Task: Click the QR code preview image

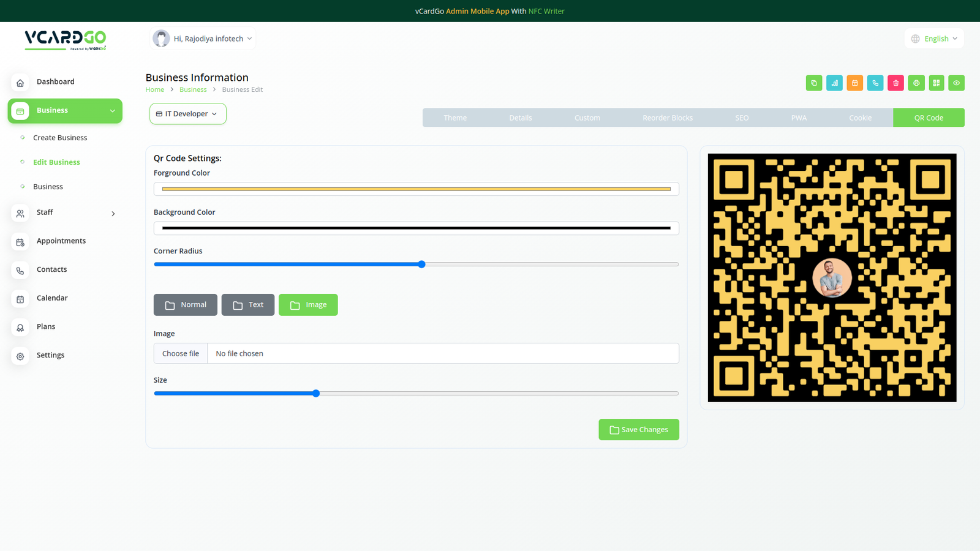Action: coord(832,278)
